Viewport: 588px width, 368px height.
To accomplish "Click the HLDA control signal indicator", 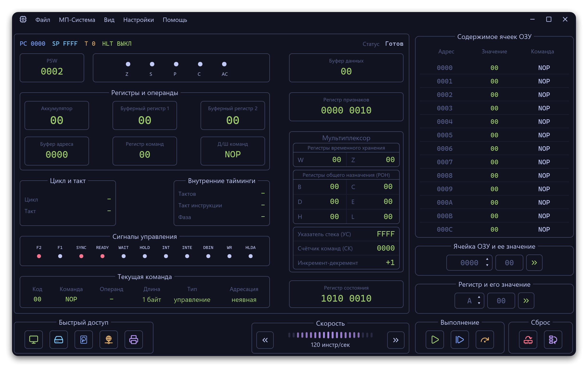I will pos(251,256).
